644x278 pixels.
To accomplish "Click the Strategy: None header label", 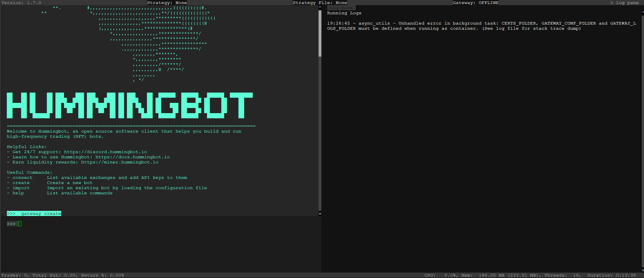I will pos(167,3).
